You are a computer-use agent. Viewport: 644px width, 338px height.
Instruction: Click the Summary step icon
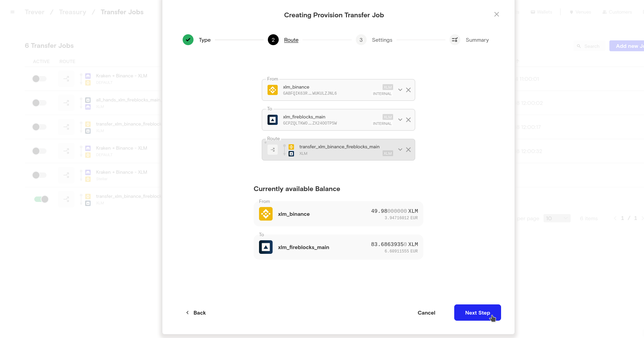coord(455,40)
